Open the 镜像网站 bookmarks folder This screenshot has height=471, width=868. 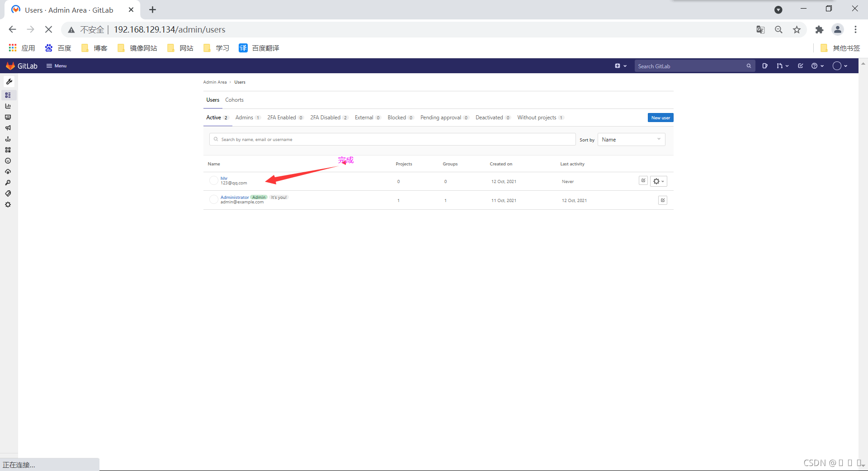click(137, 48)
